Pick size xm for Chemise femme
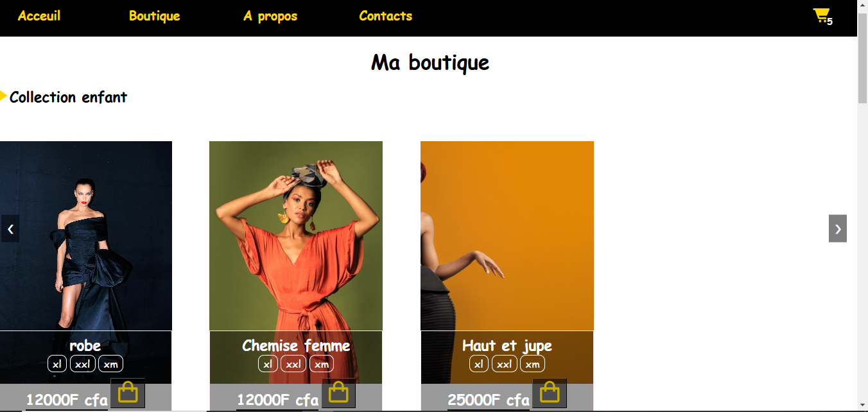Image resolution: width=868 pixels, height=412 pixels. (322, 364)
